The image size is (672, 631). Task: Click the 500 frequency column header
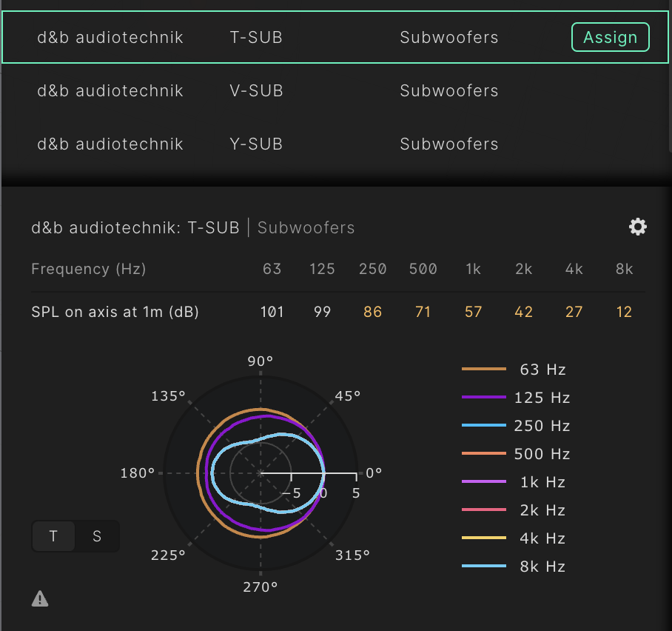coord(423,269)
